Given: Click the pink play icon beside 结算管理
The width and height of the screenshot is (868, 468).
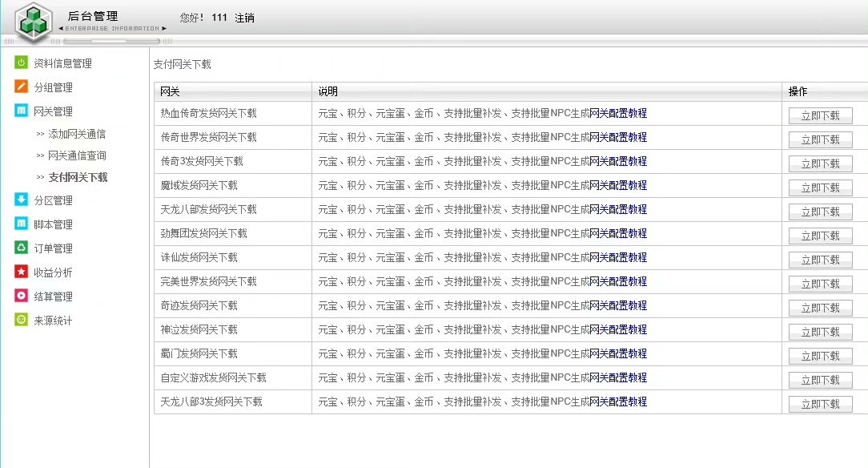Looking at the screenshot, I should coord(21,296).
